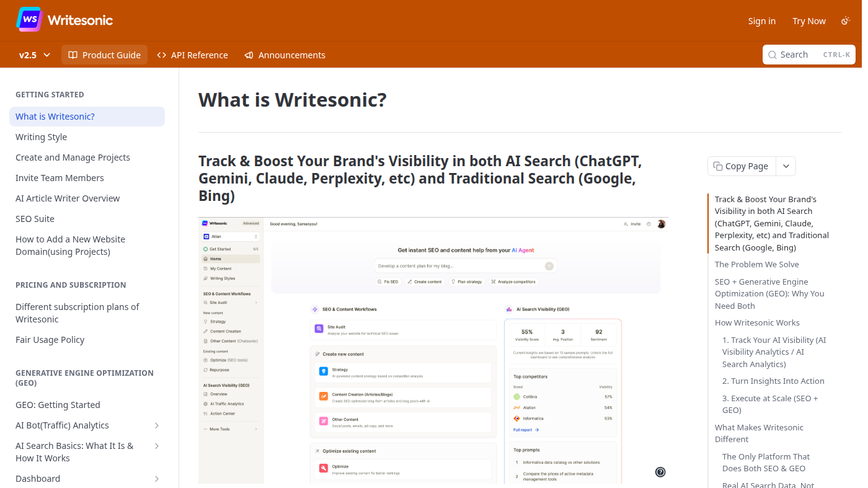Click the Copy Page button

(x=742, y=166)
